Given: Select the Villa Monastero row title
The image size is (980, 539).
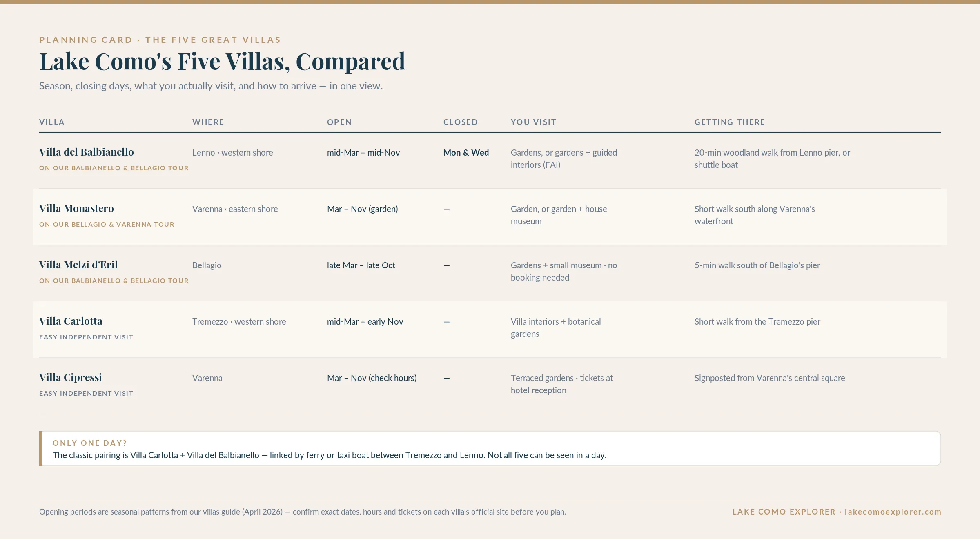Looking at the screenshot, I should pos(76,209).
